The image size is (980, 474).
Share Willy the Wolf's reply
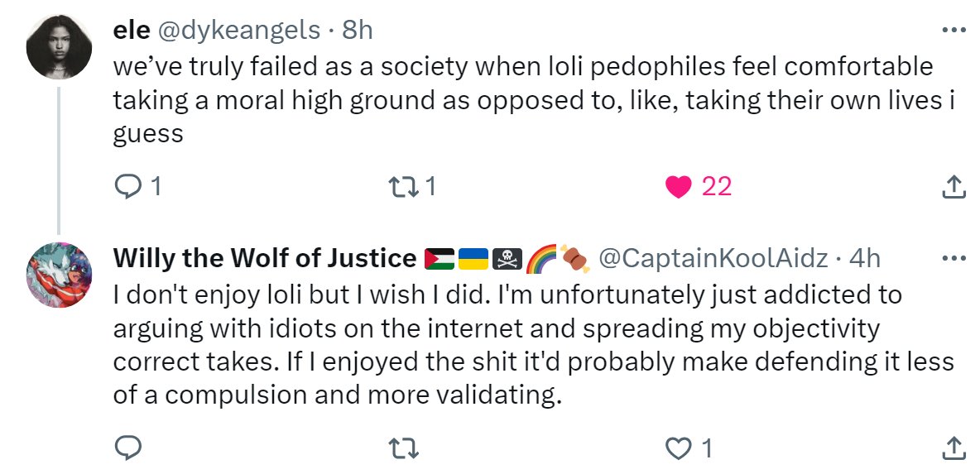950,448
